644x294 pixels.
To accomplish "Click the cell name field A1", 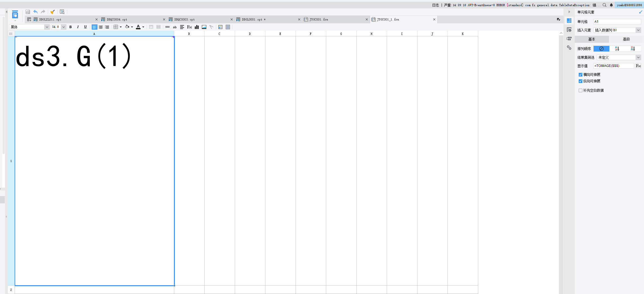I will coord(617,22).
